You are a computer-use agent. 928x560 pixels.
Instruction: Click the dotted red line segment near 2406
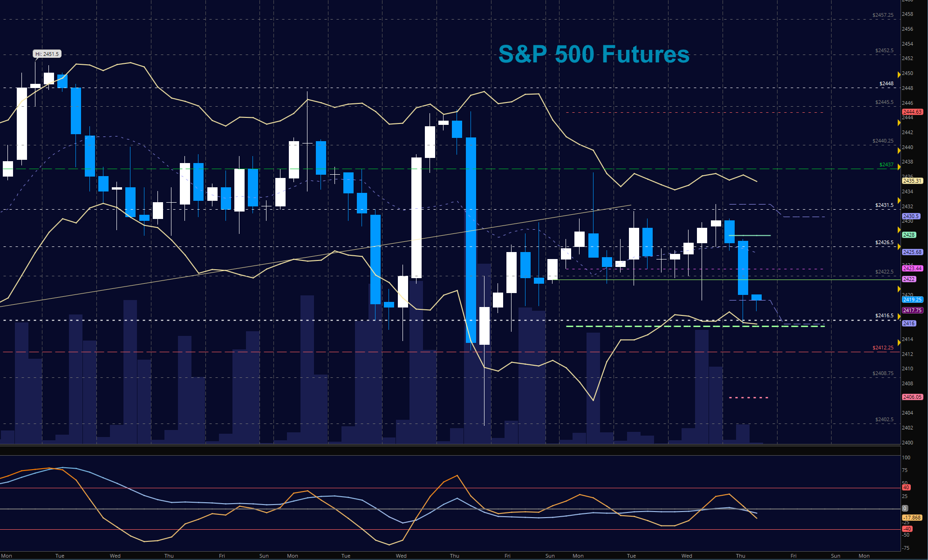tap(748, 397)
